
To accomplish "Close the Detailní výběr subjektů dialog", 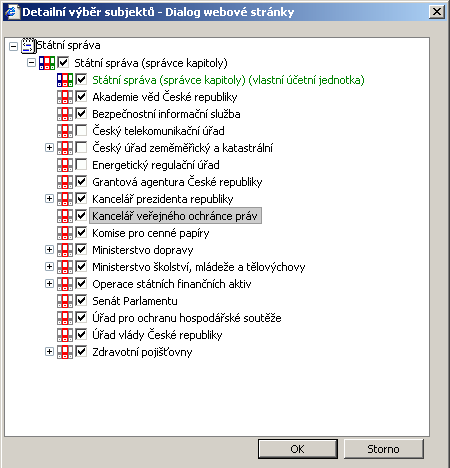I will pos(437,12).
